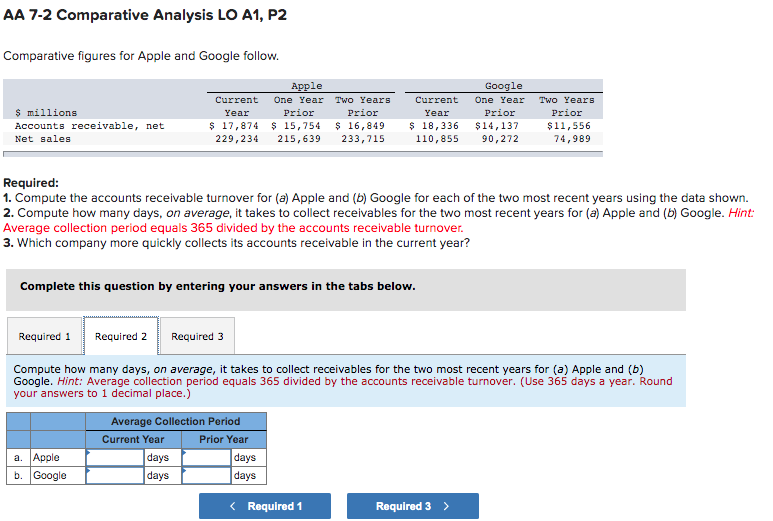The image size is (773, 521).
Task: Select Apple net sales 215,639
Action: (299, 139)
